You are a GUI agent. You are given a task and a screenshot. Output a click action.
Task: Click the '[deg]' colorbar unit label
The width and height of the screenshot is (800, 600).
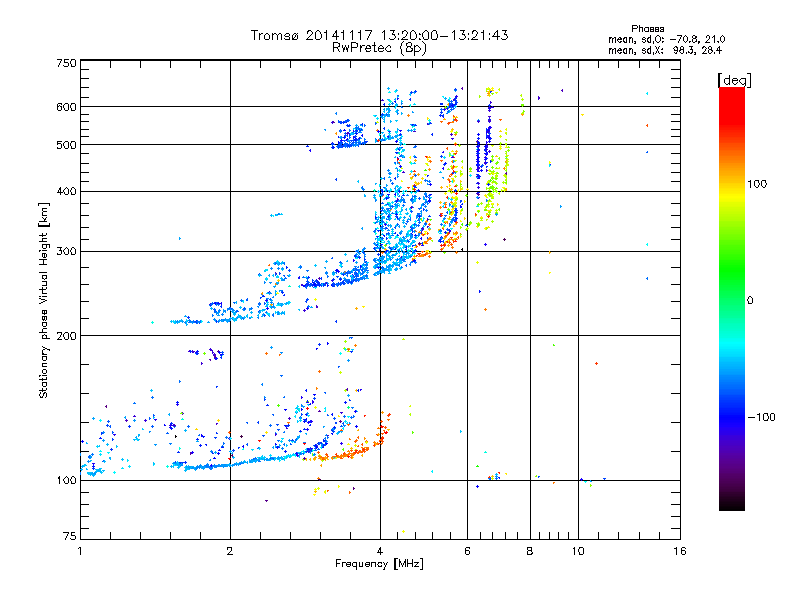tap(734, 80)
